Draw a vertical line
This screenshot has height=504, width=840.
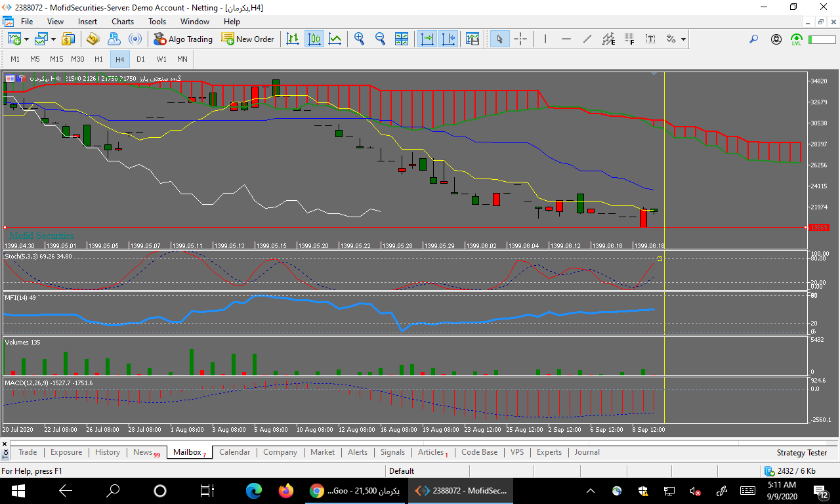point(545,39)
